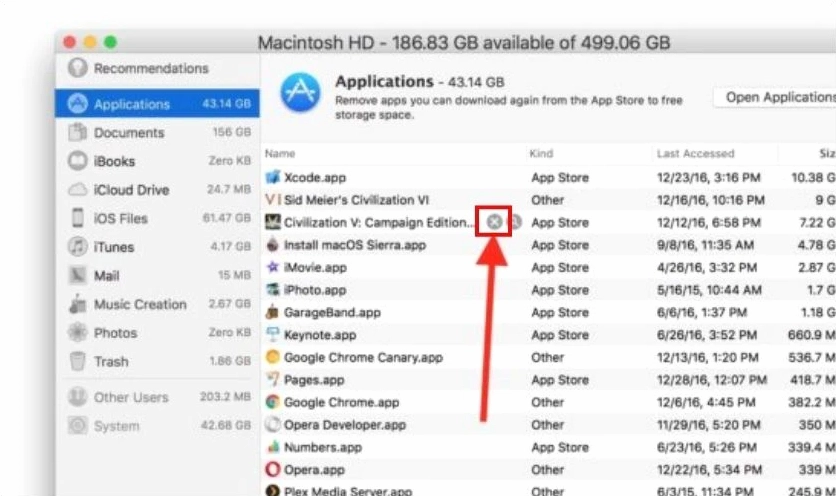Click the GarageBand.app guitar icon
This screenshot has height=496, width=836.
(x=273, y=312)
